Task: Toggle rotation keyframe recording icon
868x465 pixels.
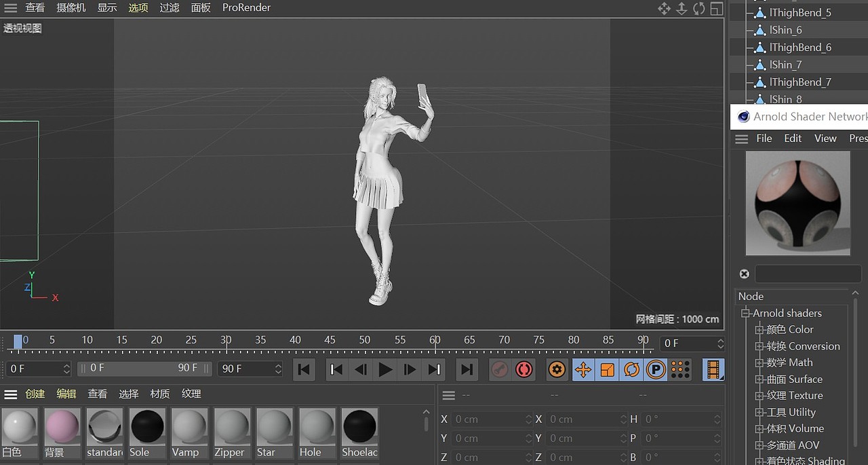Action: [631, 369]
